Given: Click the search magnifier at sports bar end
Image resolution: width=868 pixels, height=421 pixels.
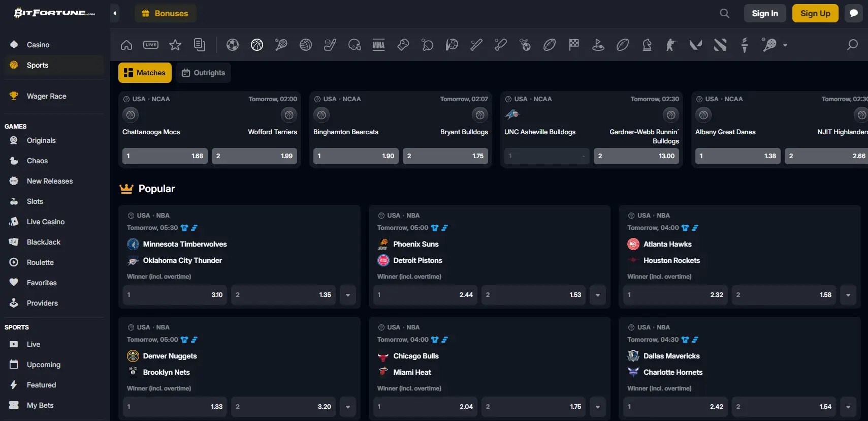Looking at the screenshot, I should [x=853, y=45].
